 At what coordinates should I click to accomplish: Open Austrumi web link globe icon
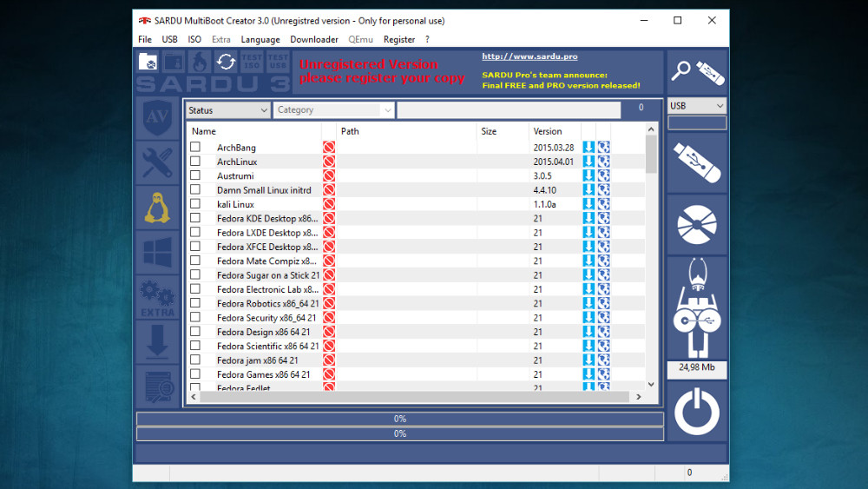pos(603,175)
